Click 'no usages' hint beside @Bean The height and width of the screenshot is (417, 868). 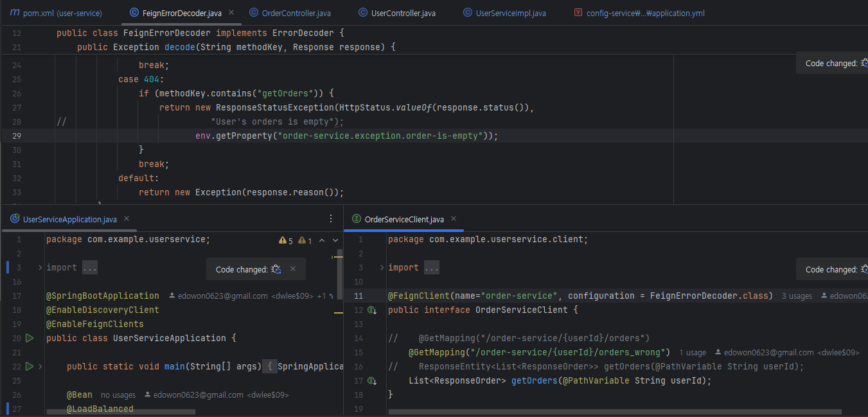click(118, 395)
